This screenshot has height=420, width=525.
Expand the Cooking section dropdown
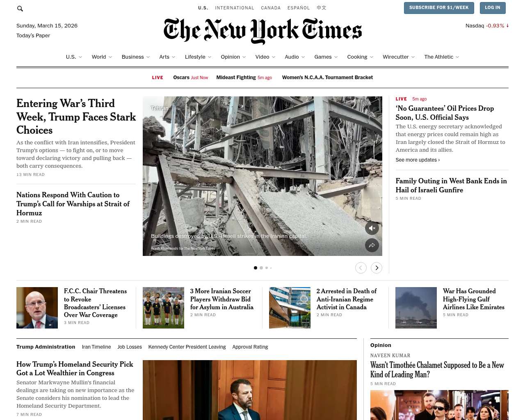(372, 57)
